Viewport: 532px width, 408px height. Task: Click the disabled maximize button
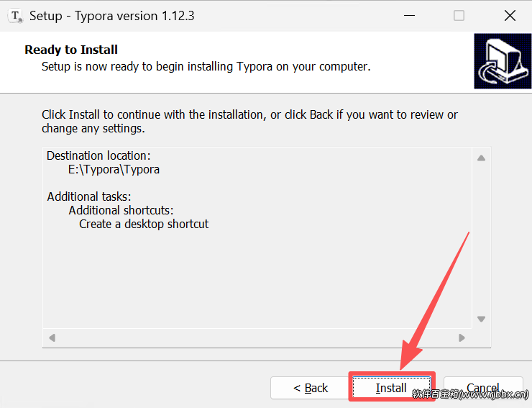tap(459, 16)
